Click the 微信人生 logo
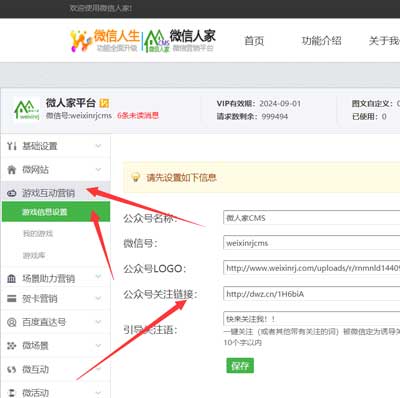This screenshot has height=398, width=400. [x=105, y=41]
